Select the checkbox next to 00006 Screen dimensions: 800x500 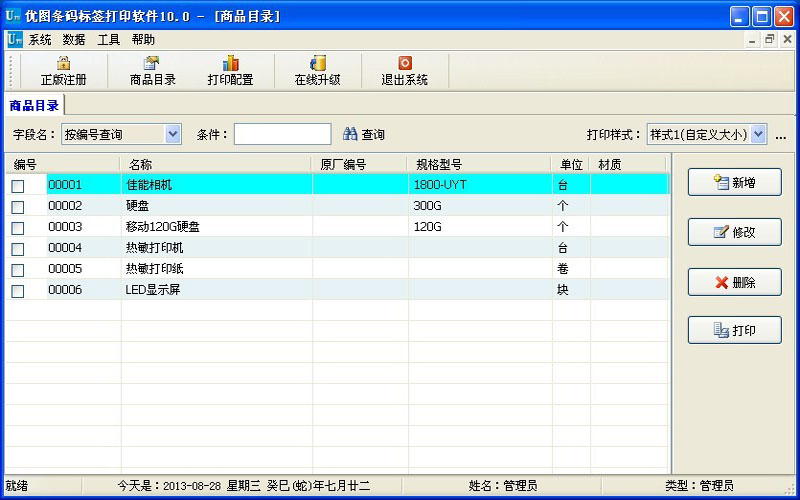pos(18,291)
